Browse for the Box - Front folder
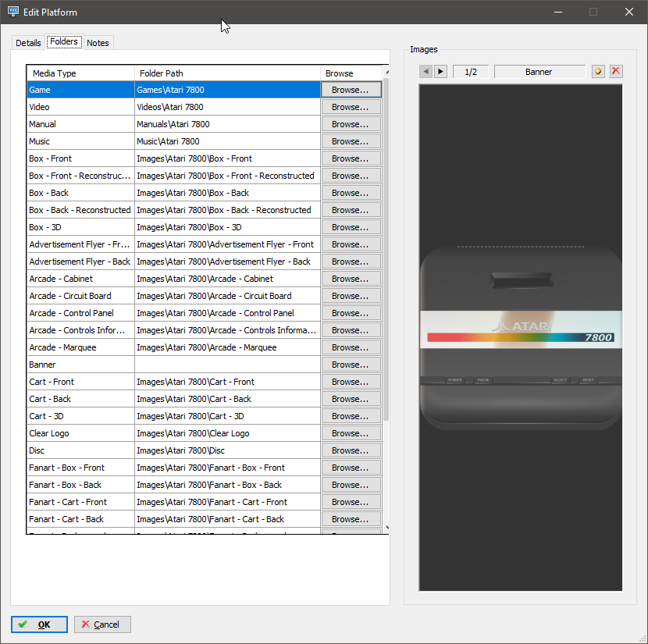648x644 pixels. 351,158
